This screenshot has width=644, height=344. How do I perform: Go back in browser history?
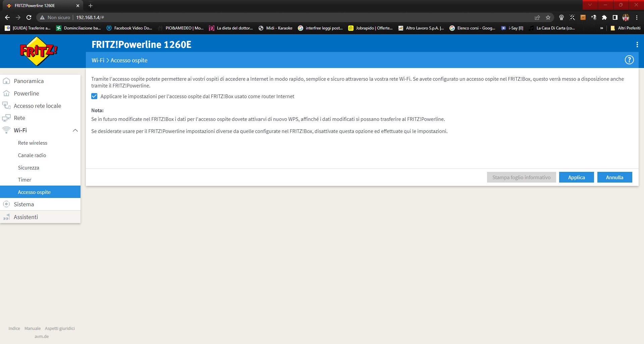point(7,17)
